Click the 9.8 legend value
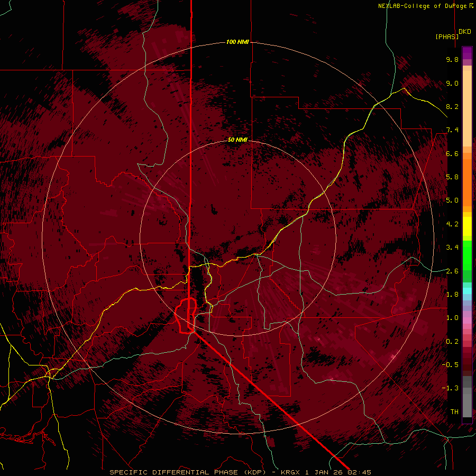Viewport: 476px width, 476px height. point(452,59)
